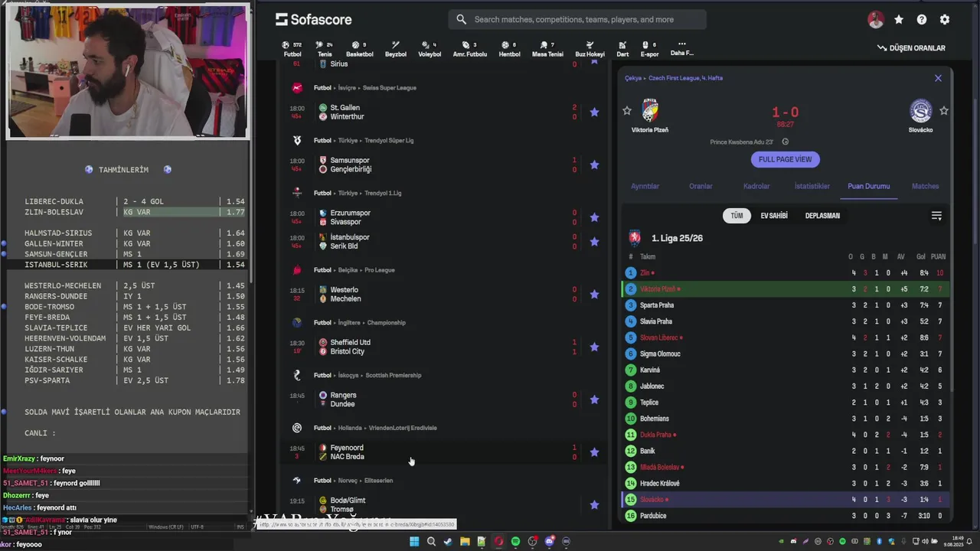
Task: Open Spotify from the taskbar
Action: pos(515,541)
